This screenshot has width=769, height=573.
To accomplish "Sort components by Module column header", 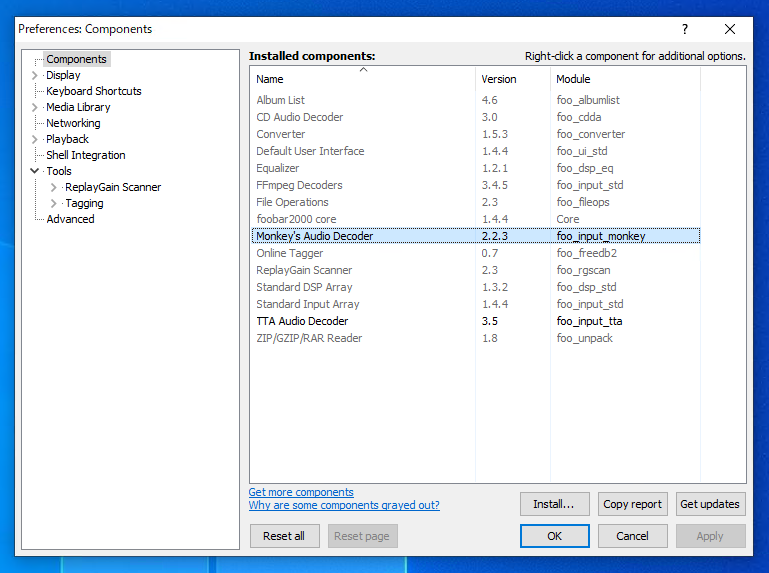I will pos(625,79).
